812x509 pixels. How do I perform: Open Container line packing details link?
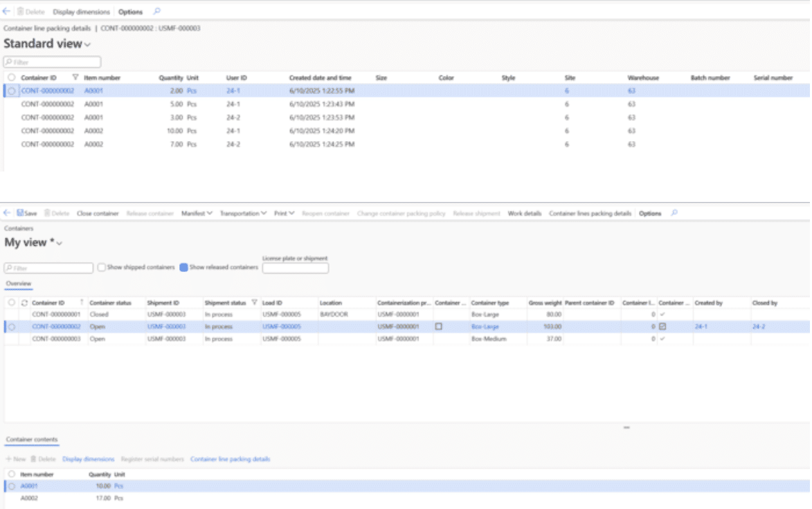(230, 459)
